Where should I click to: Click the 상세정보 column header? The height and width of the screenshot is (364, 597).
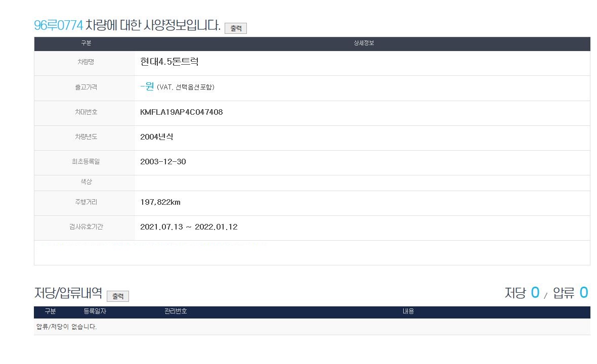[x=363, y=43]
